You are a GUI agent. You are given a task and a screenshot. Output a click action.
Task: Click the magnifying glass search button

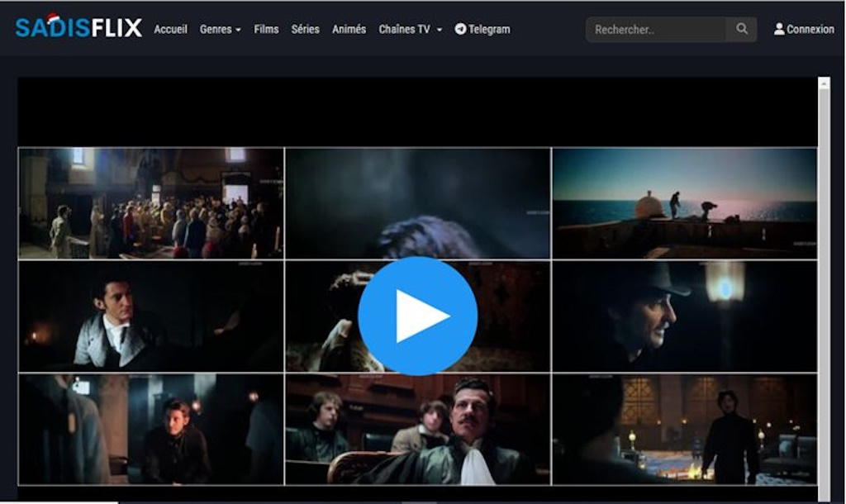[741, 29]
